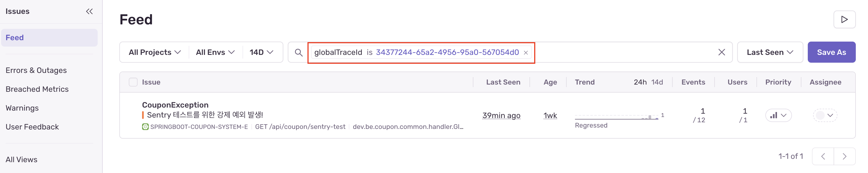Navigate to Errors & Outages
The width and height of the screenshot is (868, 173).
point(36,70)
